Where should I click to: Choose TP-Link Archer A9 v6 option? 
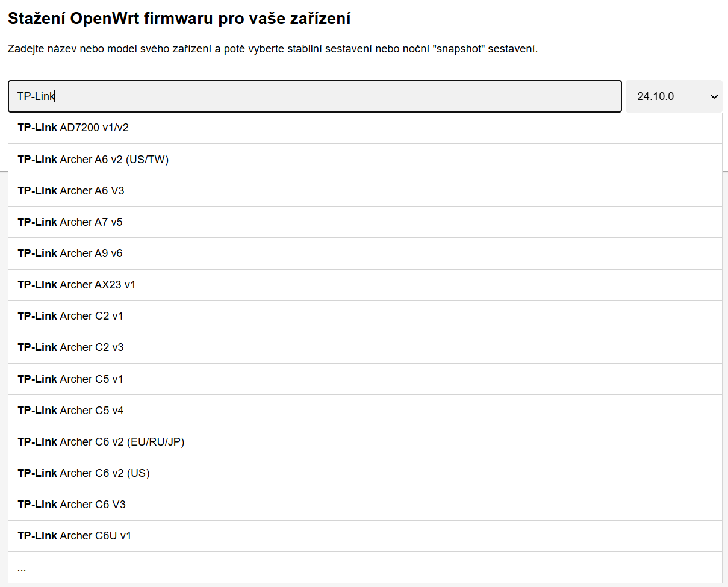coord(70,253)
